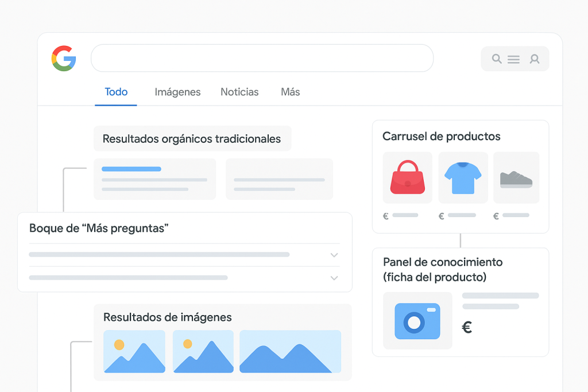Viewport: 588px width, 392px height.
Task: Select the red handbag product
Action: pos(407,177)
